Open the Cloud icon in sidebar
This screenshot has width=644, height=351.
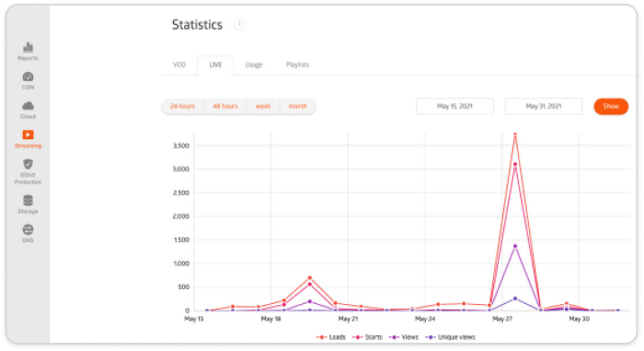[28, 106]
